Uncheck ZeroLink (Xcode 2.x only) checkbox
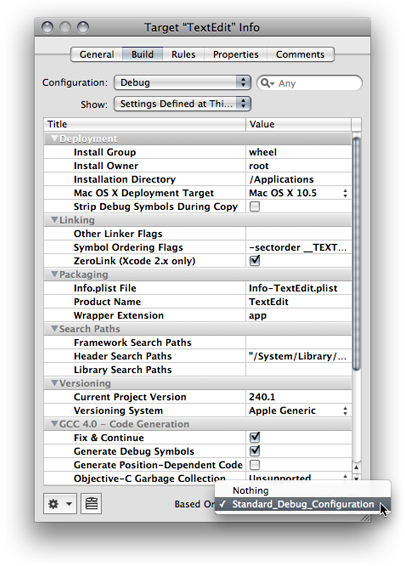 pos(255,260)
